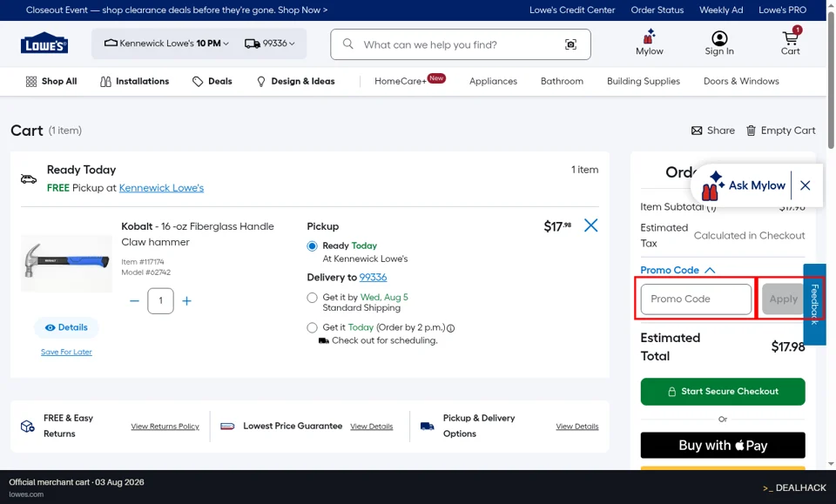Click View Details for Pickup & Delivery Options
Screen dimensions: 836x504
pos(576,427)
